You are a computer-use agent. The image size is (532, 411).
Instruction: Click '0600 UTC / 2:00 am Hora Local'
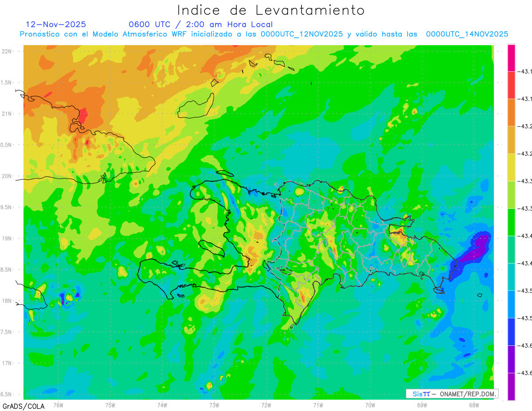click(x=200, y=24)
